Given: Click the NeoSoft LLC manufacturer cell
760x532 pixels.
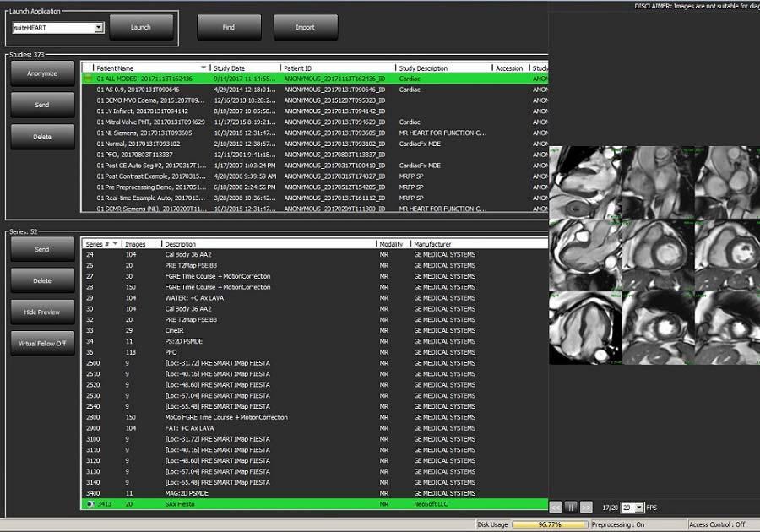Looking at the screenshot, I should [432, 504].
